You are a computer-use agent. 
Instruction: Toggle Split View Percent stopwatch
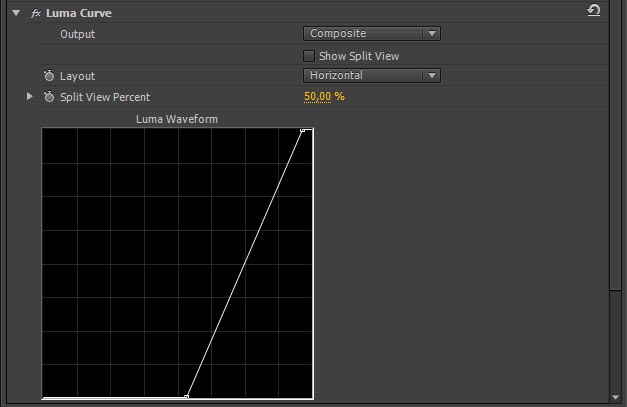(49, 96)
